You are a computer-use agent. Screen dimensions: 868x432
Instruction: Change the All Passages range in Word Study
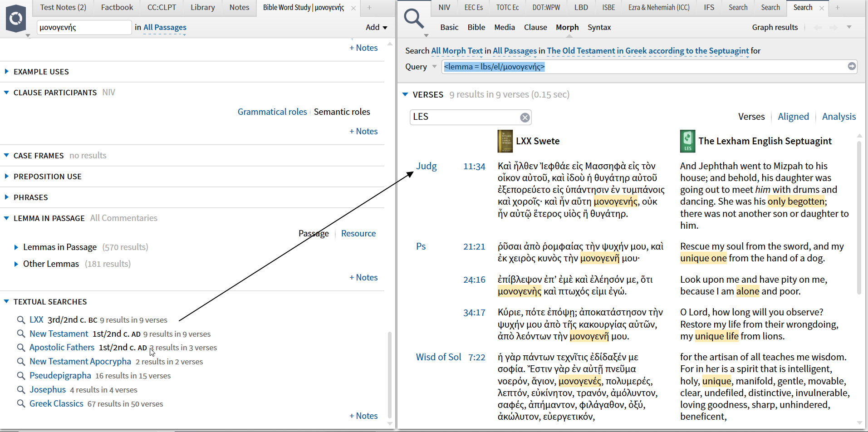[165, 27]
